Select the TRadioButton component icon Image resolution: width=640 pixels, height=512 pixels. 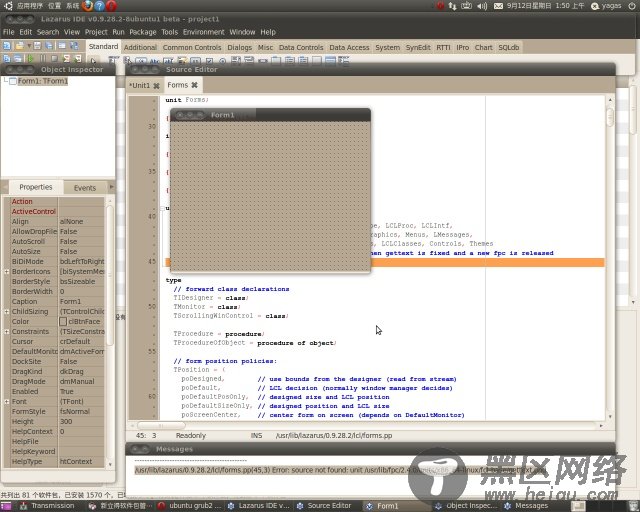[222, 61]
